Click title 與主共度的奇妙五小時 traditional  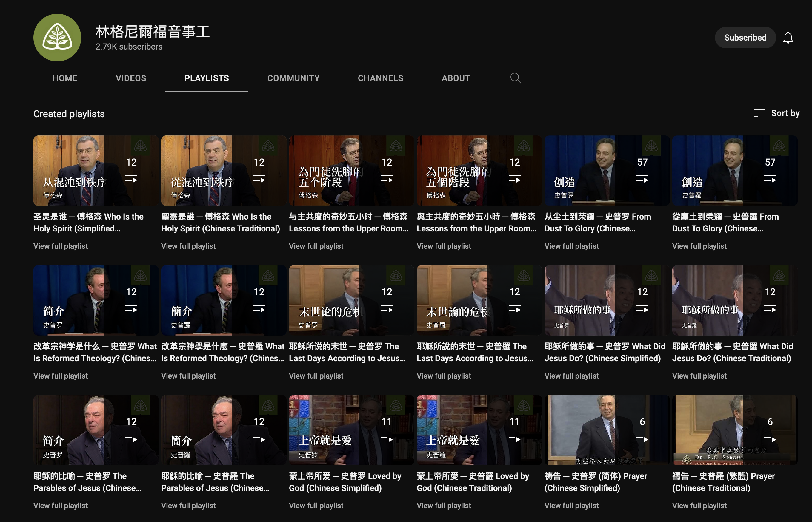coord(476,223)
